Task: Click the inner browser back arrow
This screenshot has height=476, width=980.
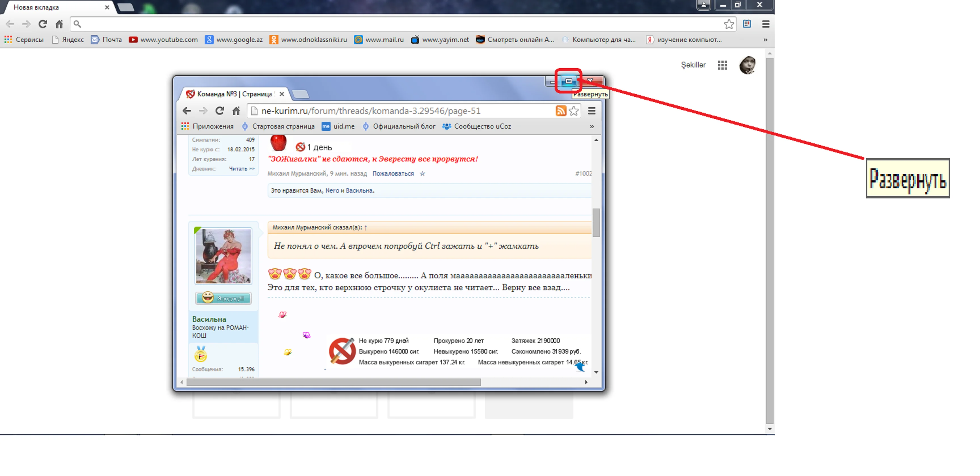Action: point(186,111)
